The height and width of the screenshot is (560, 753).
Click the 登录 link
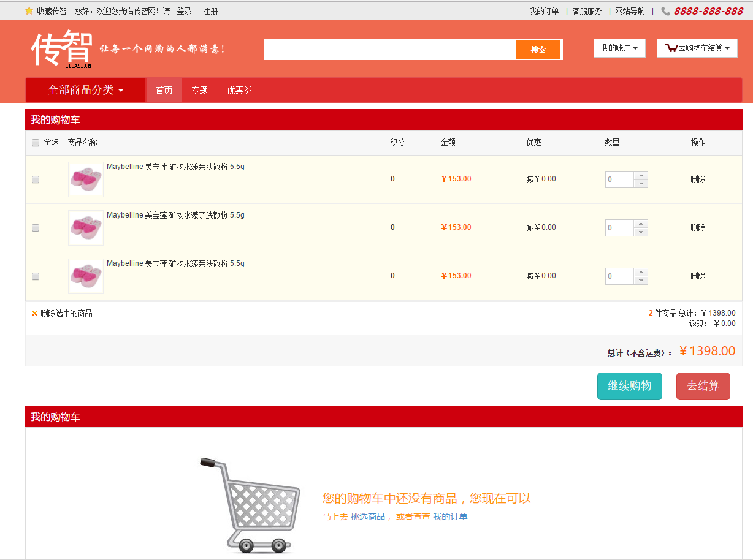point(184,11)
